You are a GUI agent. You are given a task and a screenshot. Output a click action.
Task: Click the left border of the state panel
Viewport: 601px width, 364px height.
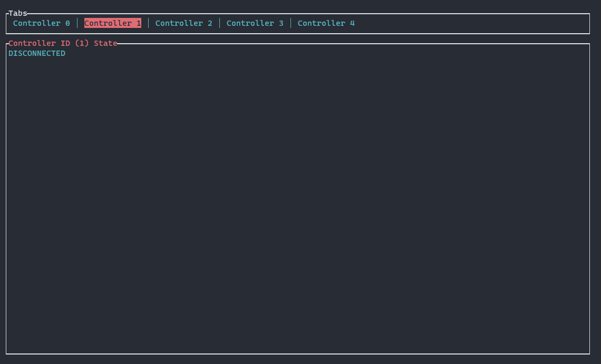pyautogui.click(x=6, y=200)
